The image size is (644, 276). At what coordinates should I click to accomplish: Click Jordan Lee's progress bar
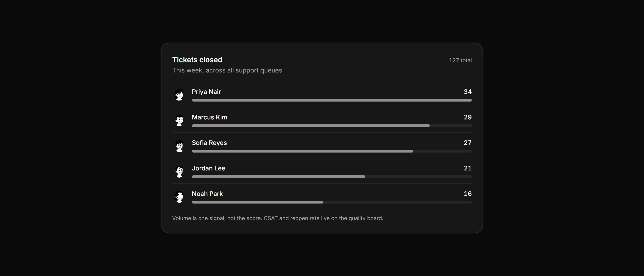[332, 177]
